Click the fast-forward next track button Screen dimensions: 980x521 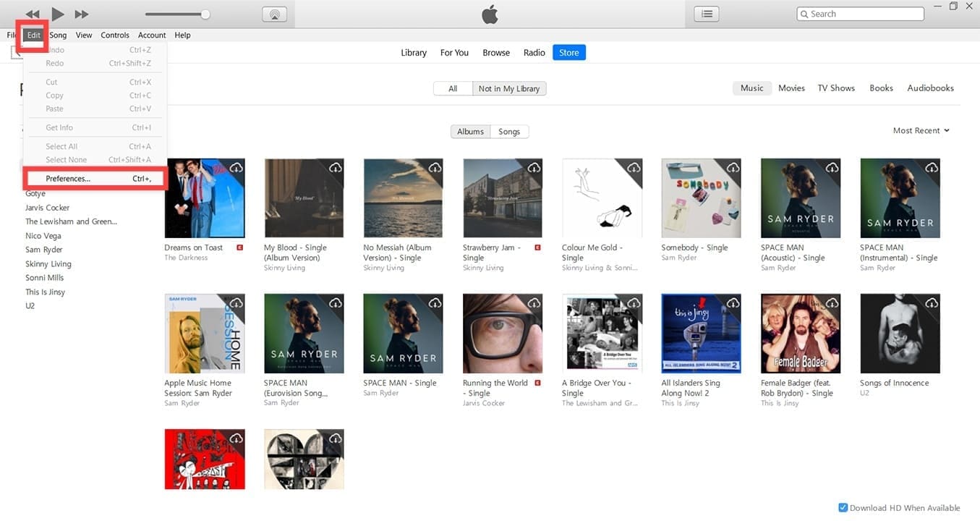pos(82,14)
